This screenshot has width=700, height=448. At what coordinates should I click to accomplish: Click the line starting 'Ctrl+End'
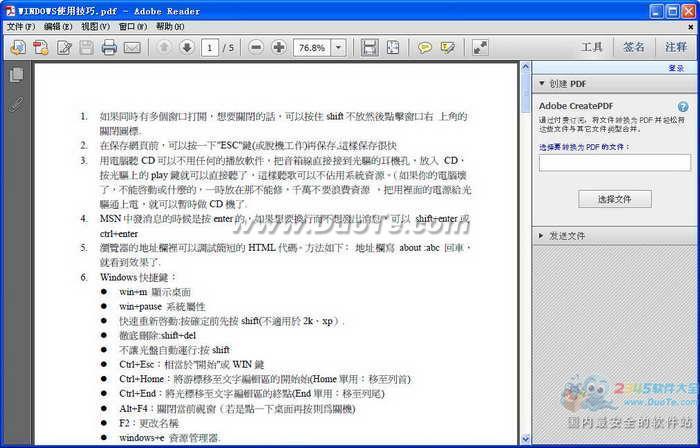click(252, 394)
